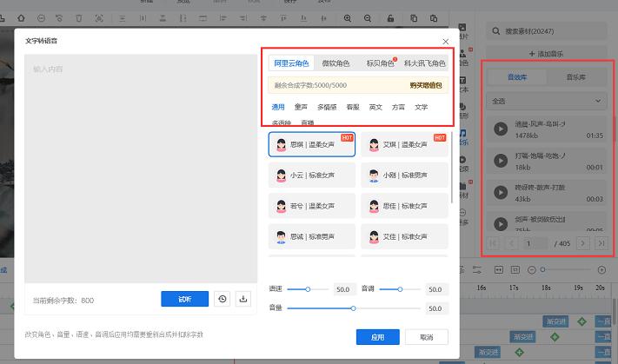Click the toolbar ellipsis circle icon
This screenshot has width=618, height=364.
click(41, 18)
